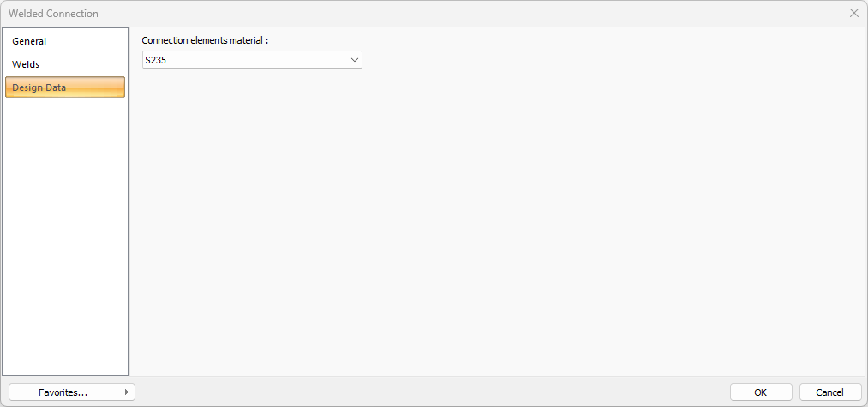Click the Connection elements material label
Image resolution: width=868 pixels, height=407 pixels.
[x=205, y=40]
